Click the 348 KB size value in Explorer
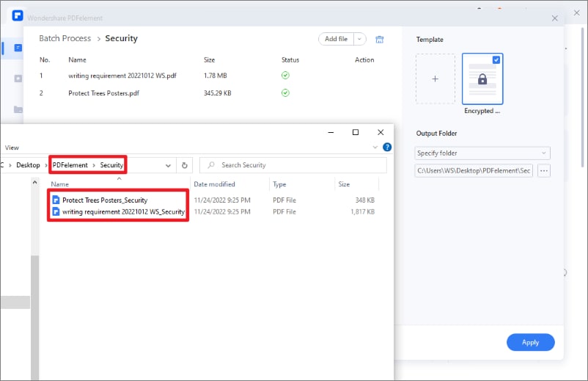 click(x=364, y=200)
